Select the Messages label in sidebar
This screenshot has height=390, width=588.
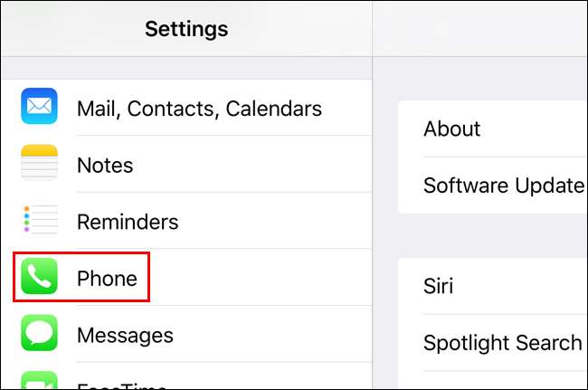(125, 334)
